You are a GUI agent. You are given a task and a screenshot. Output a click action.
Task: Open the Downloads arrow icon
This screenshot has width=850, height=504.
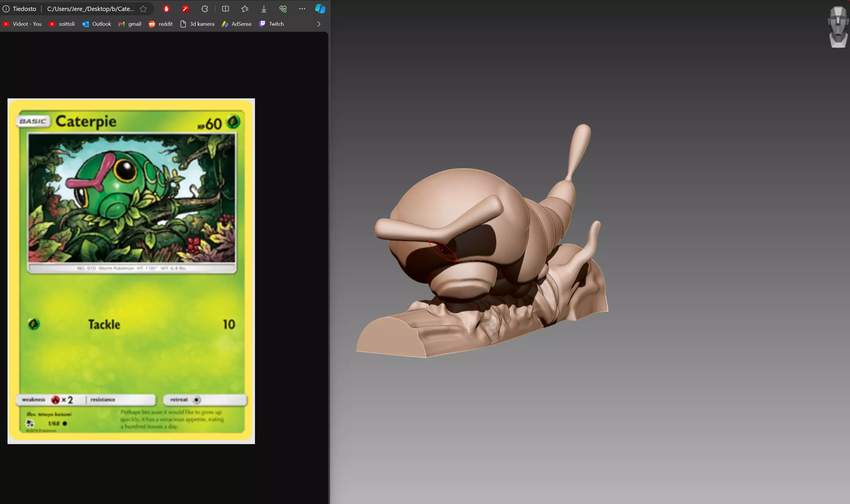264,9
